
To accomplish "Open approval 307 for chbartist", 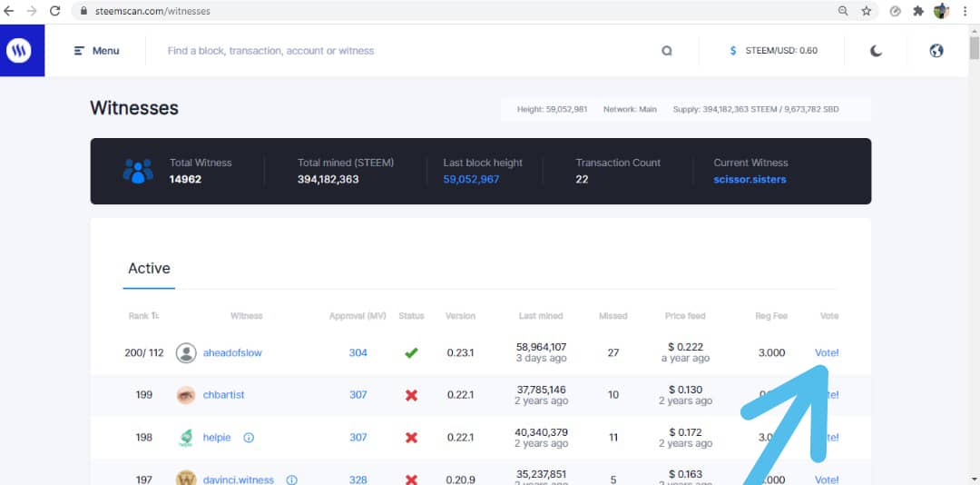I will point(358,395).
